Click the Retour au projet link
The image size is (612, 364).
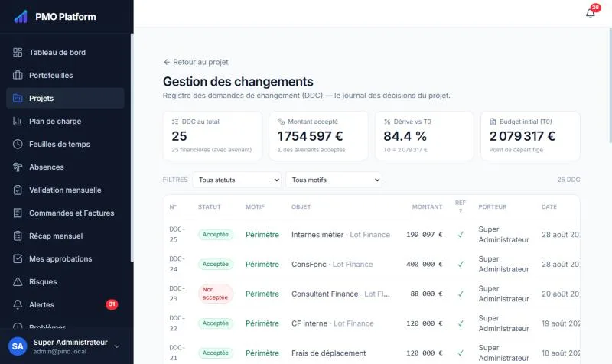point(196,62)
